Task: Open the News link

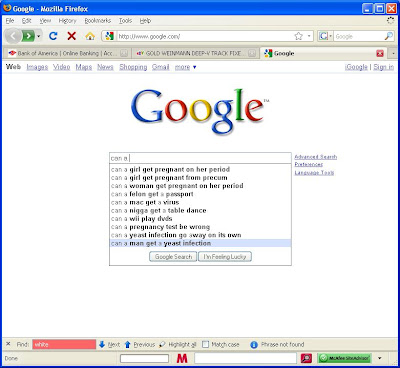Action: click(105, 67)
